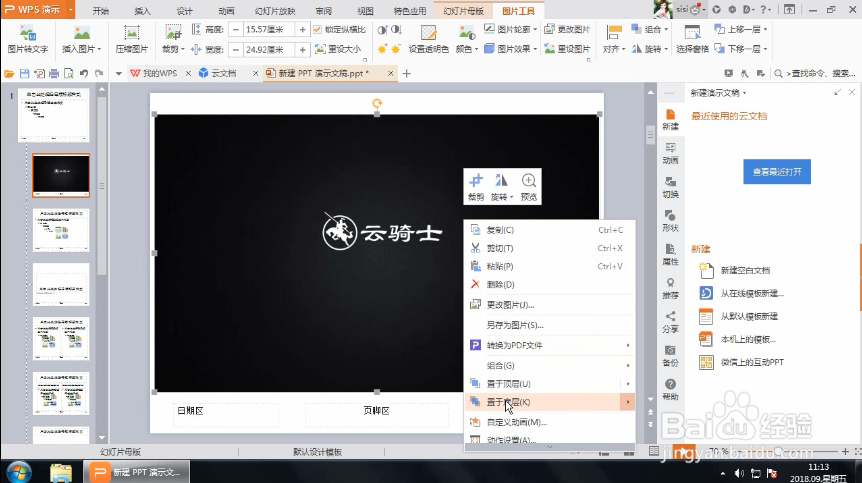Click 微信上的互动PPT link
Screen dimensions: 862x483
point(752,363)
